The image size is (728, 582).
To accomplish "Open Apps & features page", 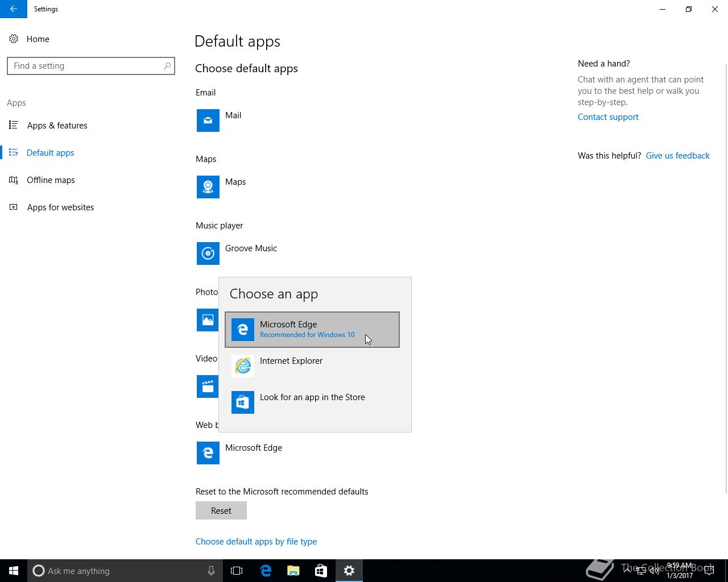I will 91,125.
